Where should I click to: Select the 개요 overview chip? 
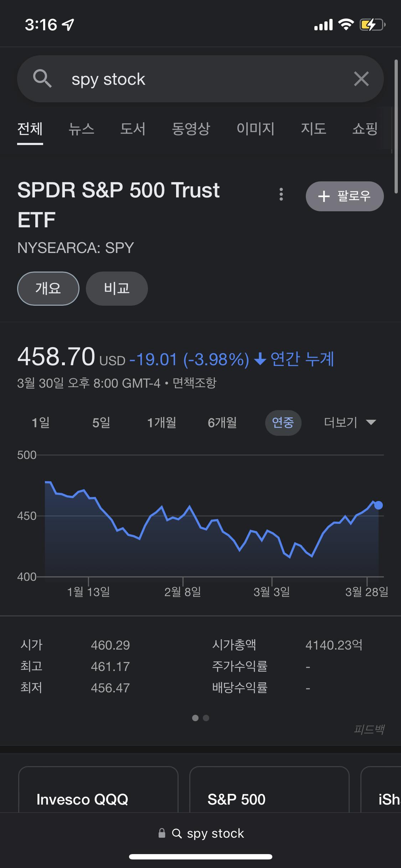(x=48, y=288)
